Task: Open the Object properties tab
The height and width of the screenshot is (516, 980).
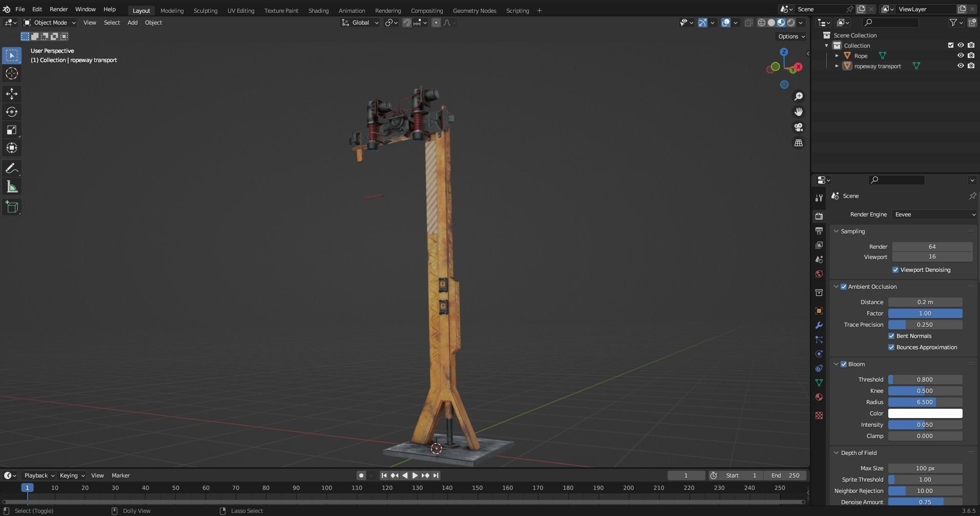Action: [x=819, y=311]
